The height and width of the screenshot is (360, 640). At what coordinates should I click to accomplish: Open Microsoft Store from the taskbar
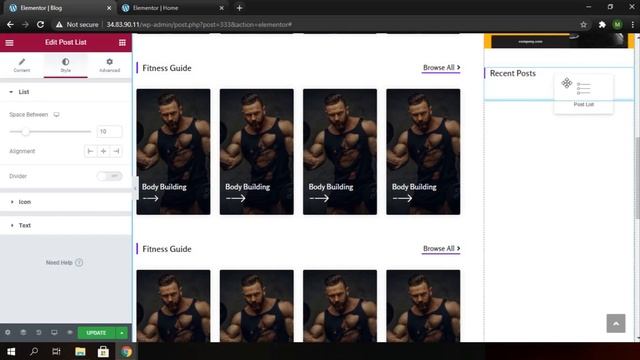[x=103, y=351]
